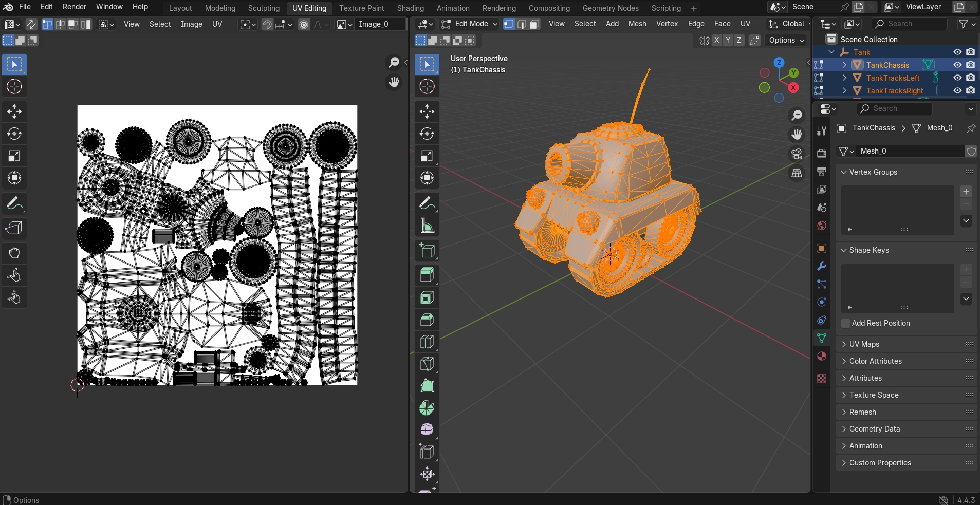Open the Edit Mode dropdown
Screen dimensions: 980x505
point(470,24)
